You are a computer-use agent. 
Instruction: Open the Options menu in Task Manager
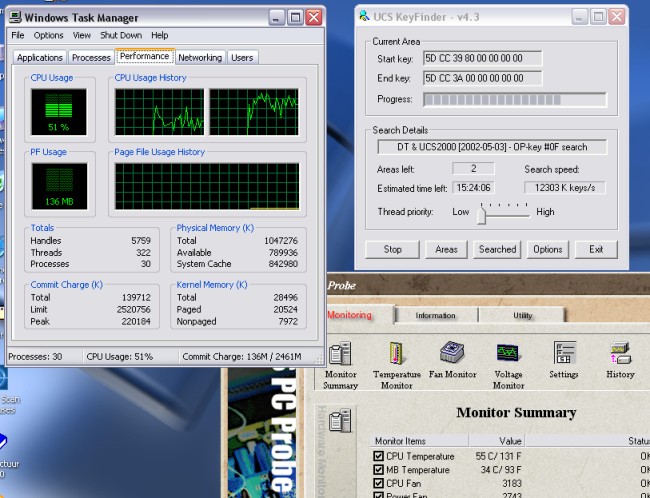point(49,35)
